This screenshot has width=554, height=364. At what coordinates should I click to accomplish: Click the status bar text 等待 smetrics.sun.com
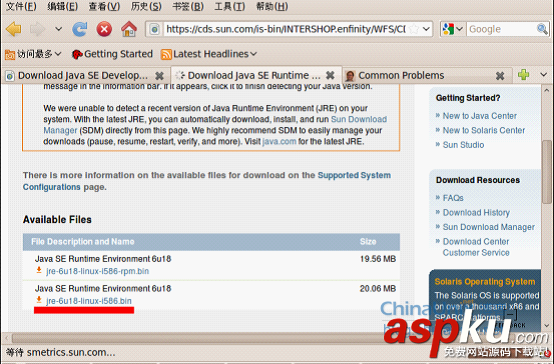[60, 352]
